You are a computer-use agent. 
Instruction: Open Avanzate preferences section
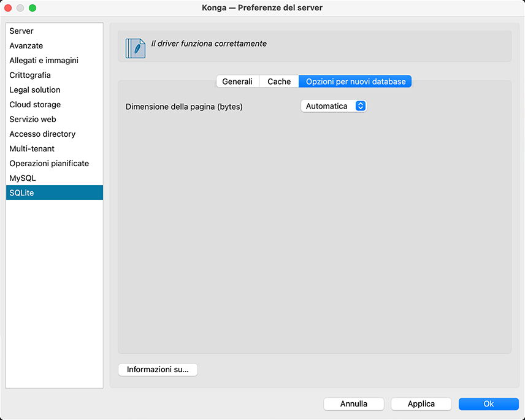coord(26,46)
